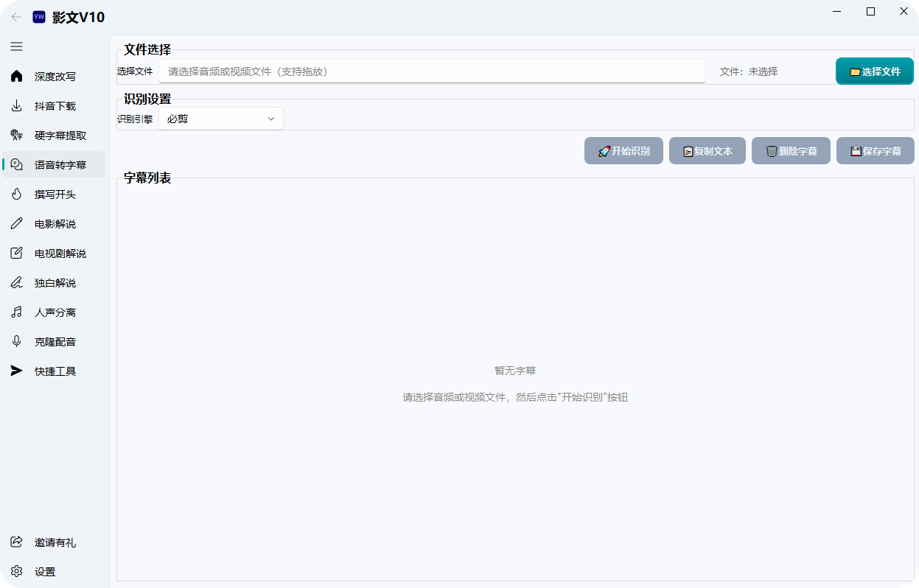
Task: Click the hamburger menu icon in sidebar
Action: click(16, 46)
